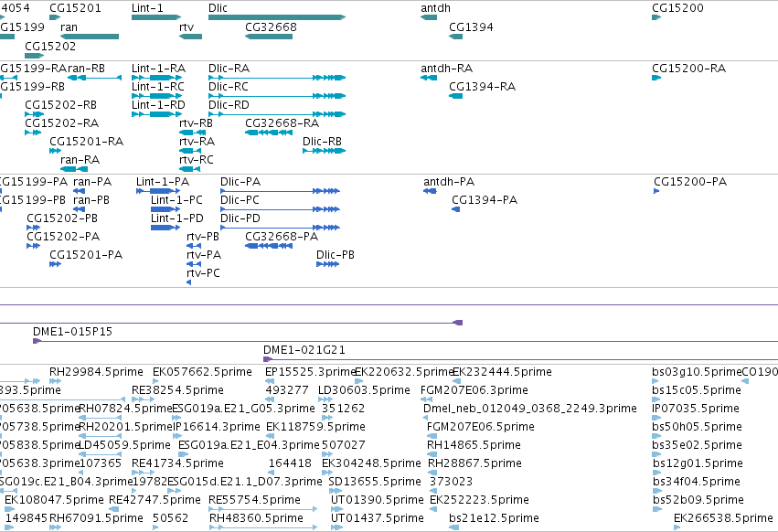This screenshot has width=778, height=532.
Task: Select the antdh-RA transcript label
Action: point(446,69)
